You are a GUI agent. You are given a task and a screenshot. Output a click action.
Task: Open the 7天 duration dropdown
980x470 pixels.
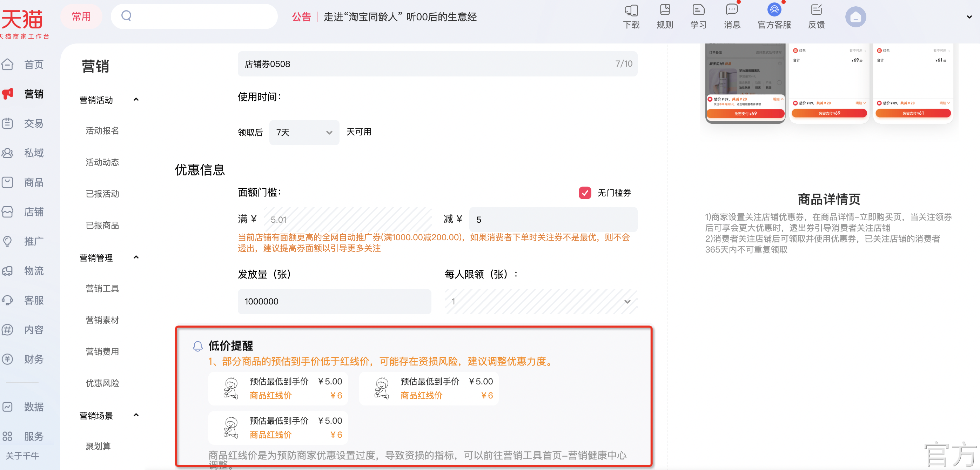tap(304, 133)
